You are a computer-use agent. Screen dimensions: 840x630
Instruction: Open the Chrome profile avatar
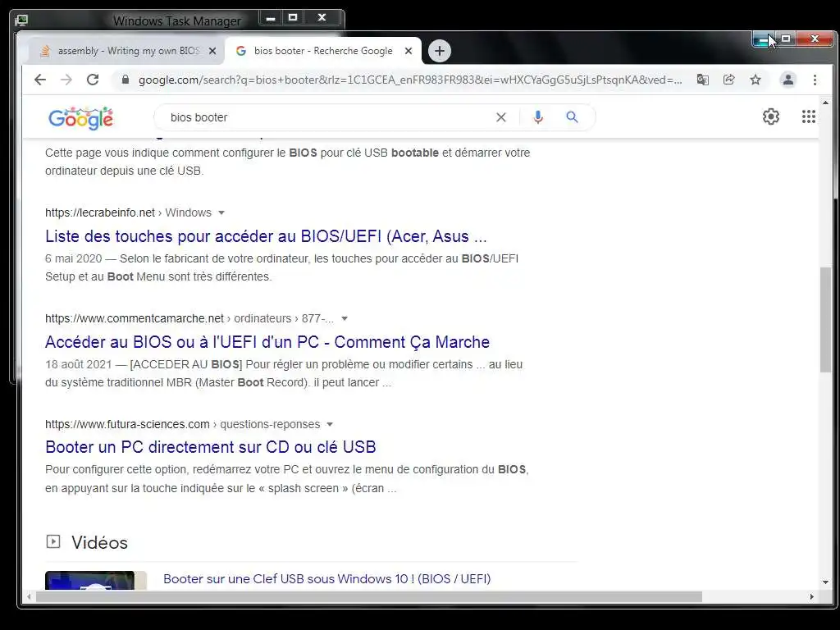[788, 80]
